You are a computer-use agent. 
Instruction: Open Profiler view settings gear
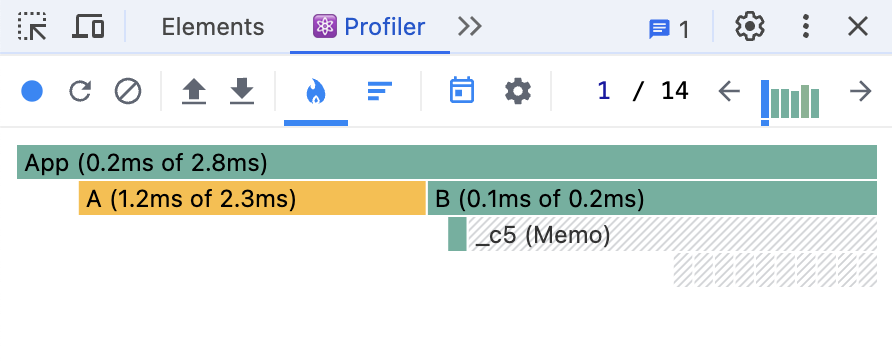click(518, 91)
